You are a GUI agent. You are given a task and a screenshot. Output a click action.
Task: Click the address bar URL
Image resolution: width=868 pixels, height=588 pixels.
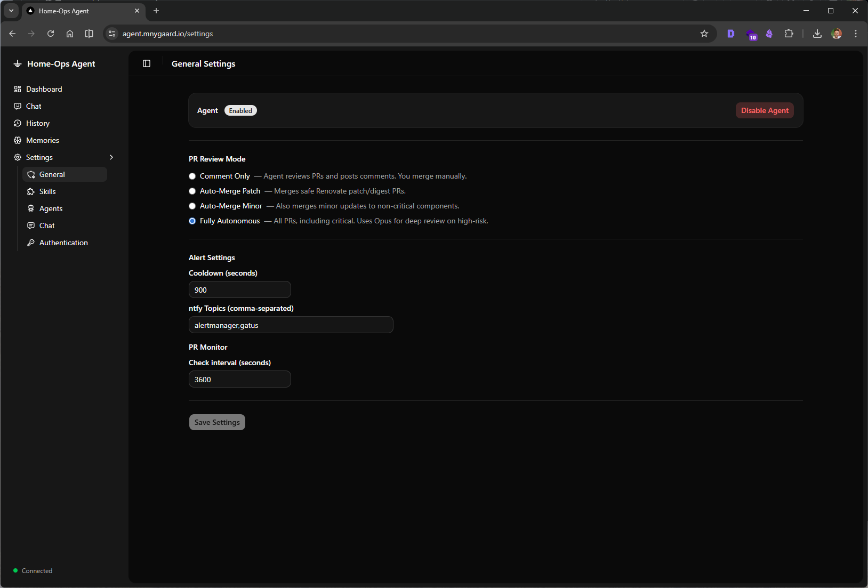(x=168, y=34)
